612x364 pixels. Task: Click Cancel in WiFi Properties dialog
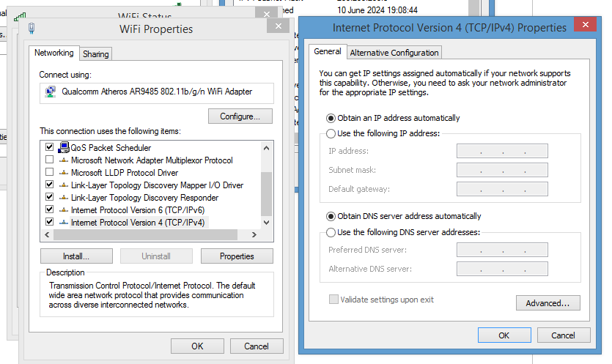[257, 346]
